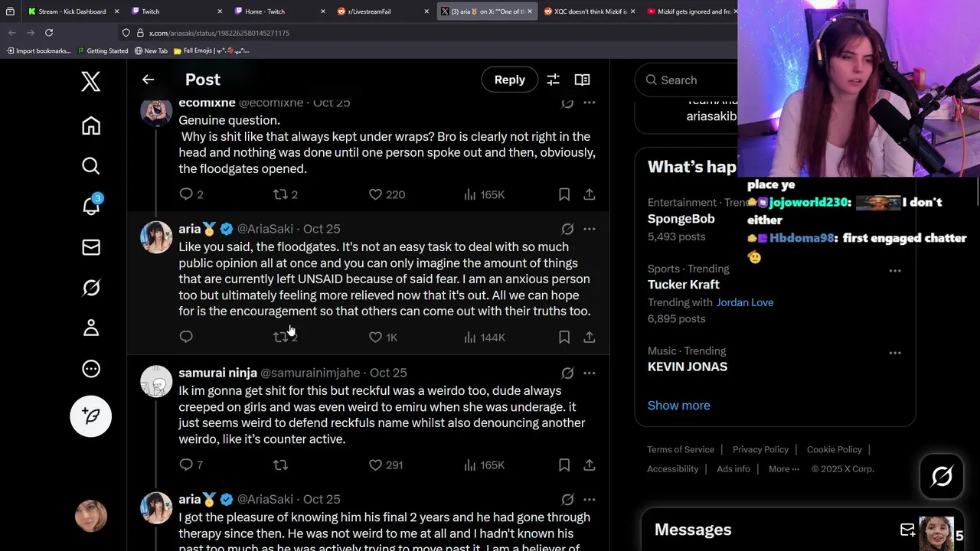
Task: Bookmark the ecomixne reply
Action: point(564,194)
